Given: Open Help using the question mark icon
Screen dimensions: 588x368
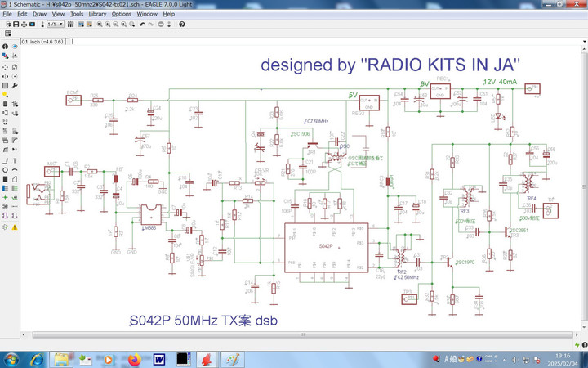Looking at the screenshot, I should coord(181,25).
